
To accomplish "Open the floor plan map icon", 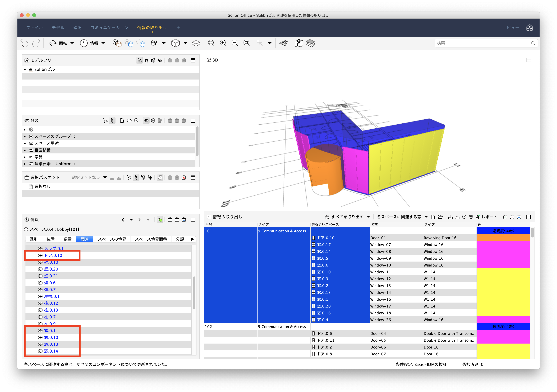I will tap(299, 43).
